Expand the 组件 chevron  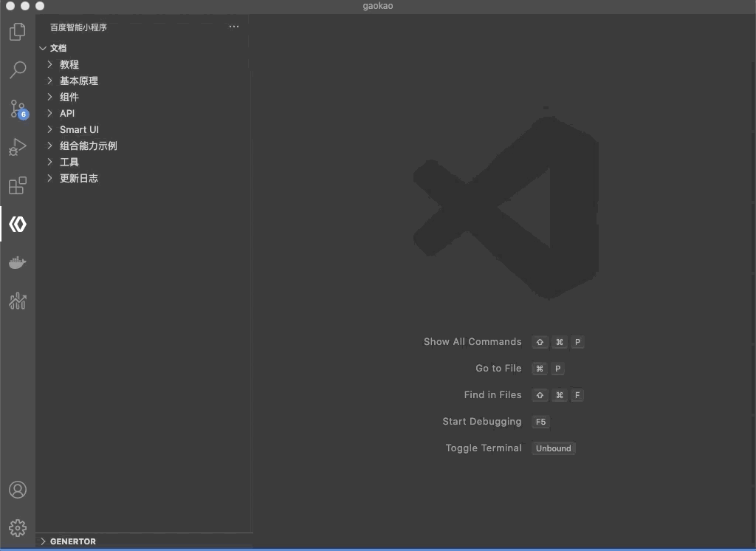[49, 97]
